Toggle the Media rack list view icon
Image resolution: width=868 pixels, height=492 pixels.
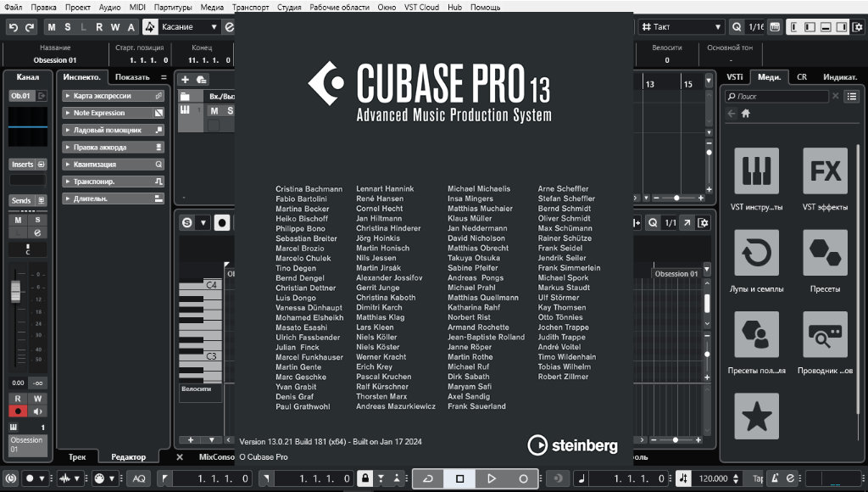point(852,97)
